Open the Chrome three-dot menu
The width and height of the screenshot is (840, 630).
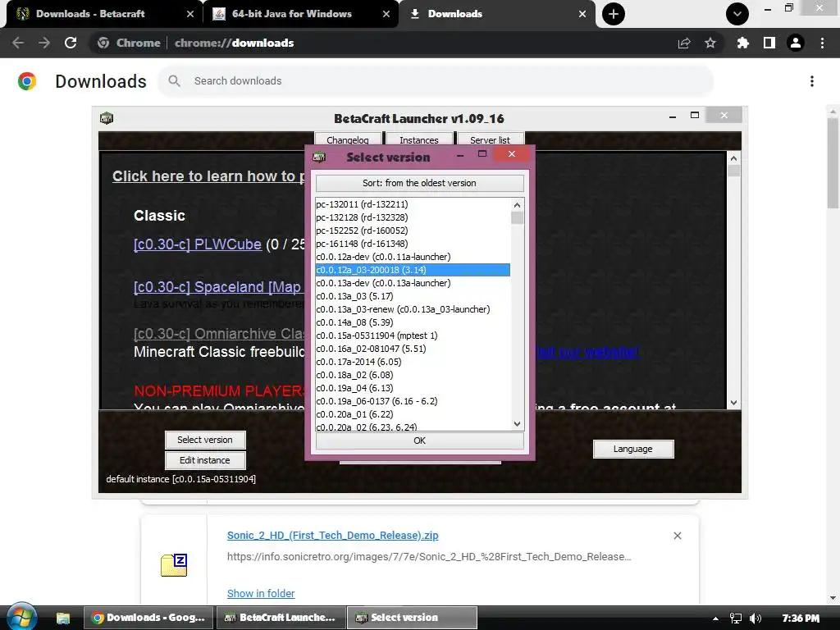(x=822, y=43)
